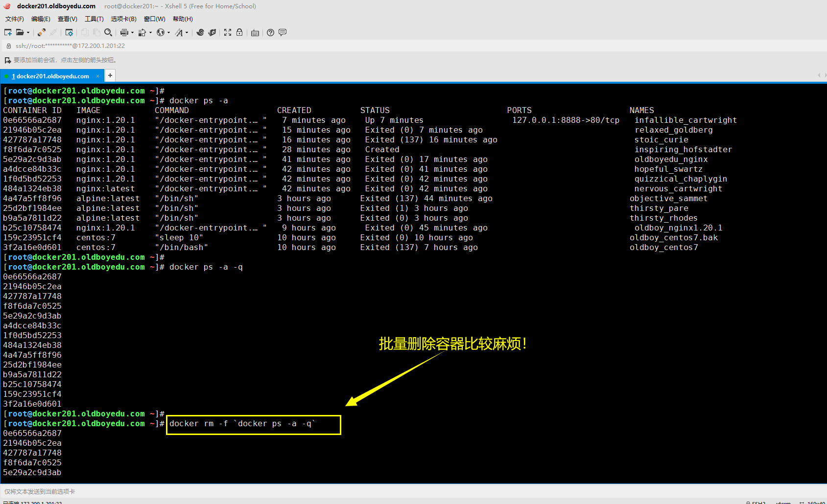Image resolution: width=827 pixels, height=504 pixels.
Task: Close the docker201.oldboyedu.com tab
Action: click(97, 76)
